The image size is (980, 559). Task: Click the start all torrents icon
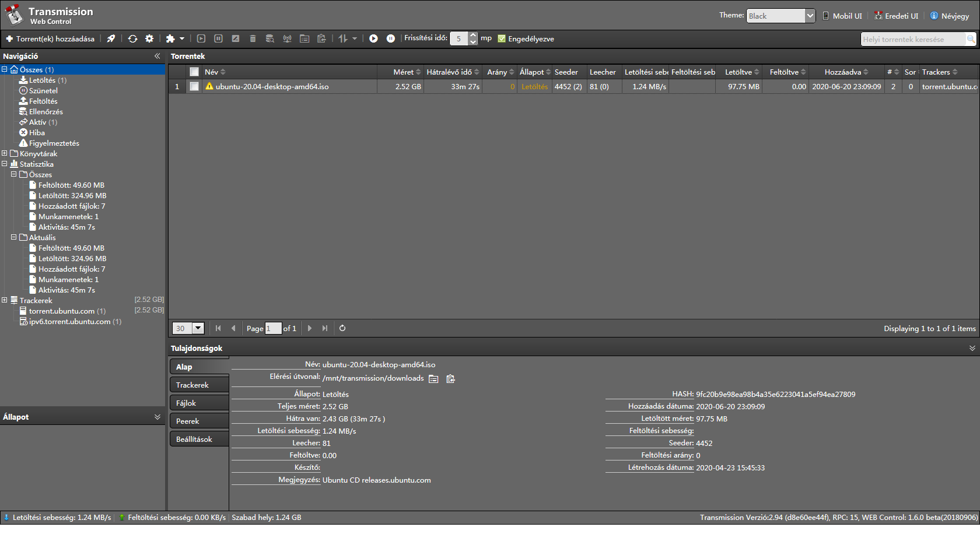tap(373, 39)
